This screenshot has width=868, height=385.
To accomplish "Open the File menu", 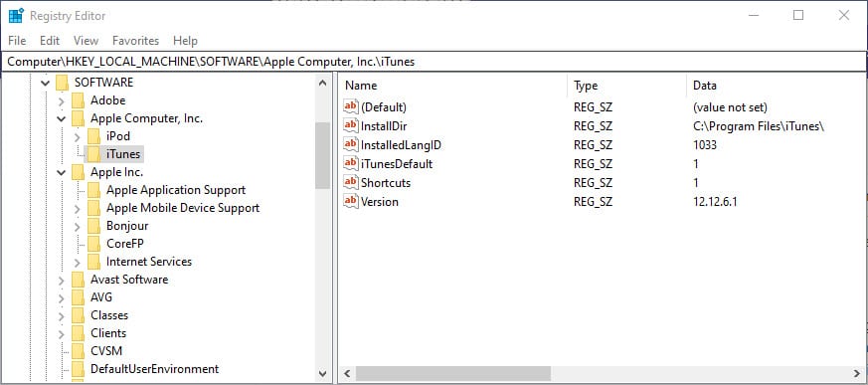I will [17, 41].
